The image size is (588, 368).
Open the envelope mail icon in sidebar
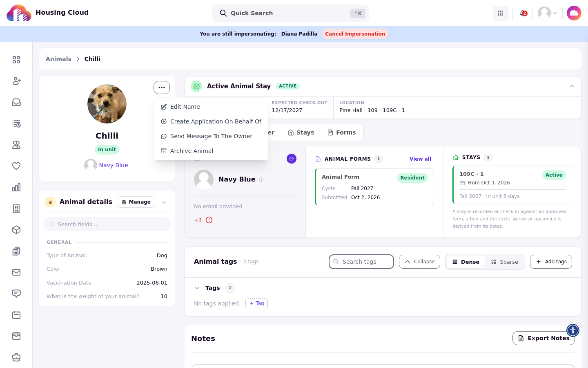pos(16,272)
